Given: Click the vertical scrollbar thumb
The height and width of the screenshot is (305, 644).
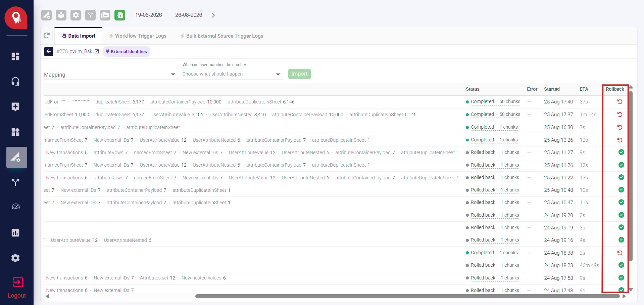Looking at the screenshot, I should point(631,176).
